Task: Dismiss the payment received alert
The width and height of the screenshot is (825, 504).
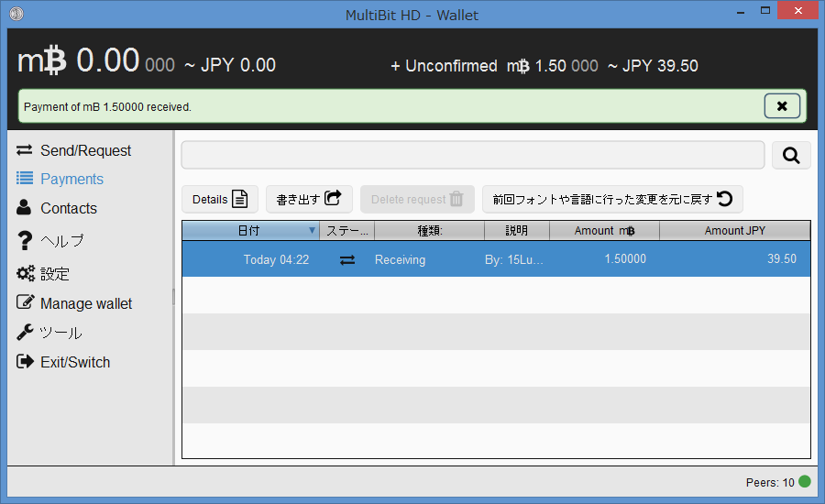Action: pyautogui.click(x=782, y=106)
